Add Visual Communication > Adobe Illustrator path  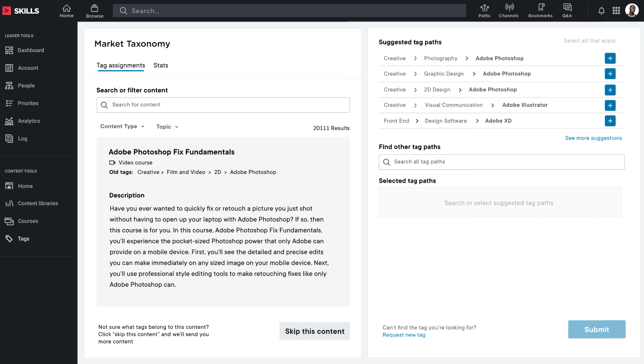[x=610, y=105]
